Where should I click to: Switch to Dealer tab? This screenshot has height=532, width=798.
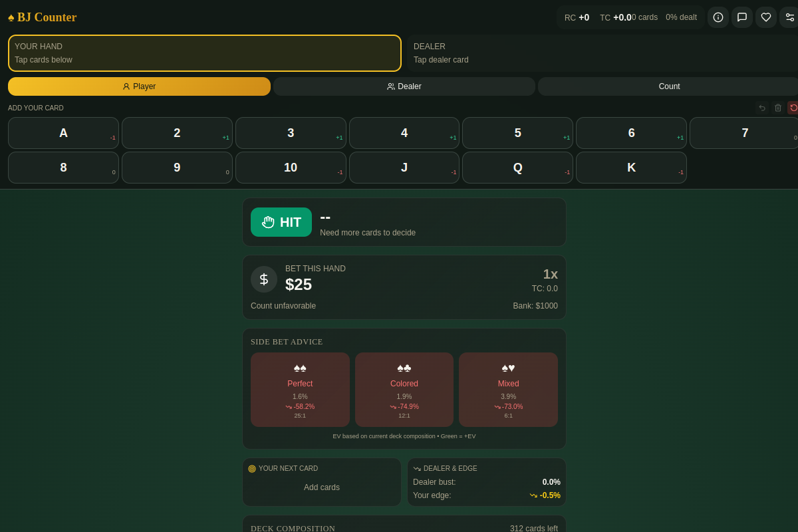pos(404,86)
